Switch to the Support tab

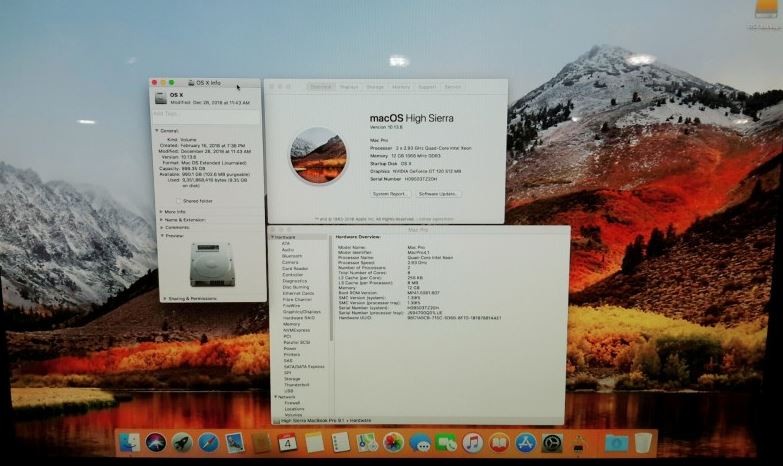(427, 86)
